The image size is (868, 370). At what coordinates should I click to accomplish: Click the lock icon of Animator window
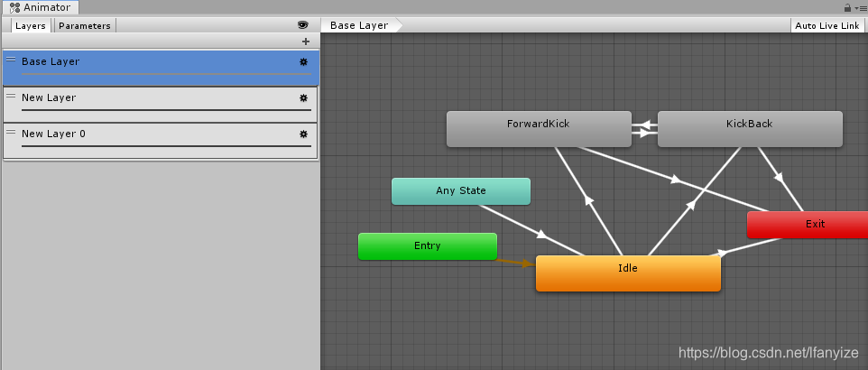(x=847, y=8)
